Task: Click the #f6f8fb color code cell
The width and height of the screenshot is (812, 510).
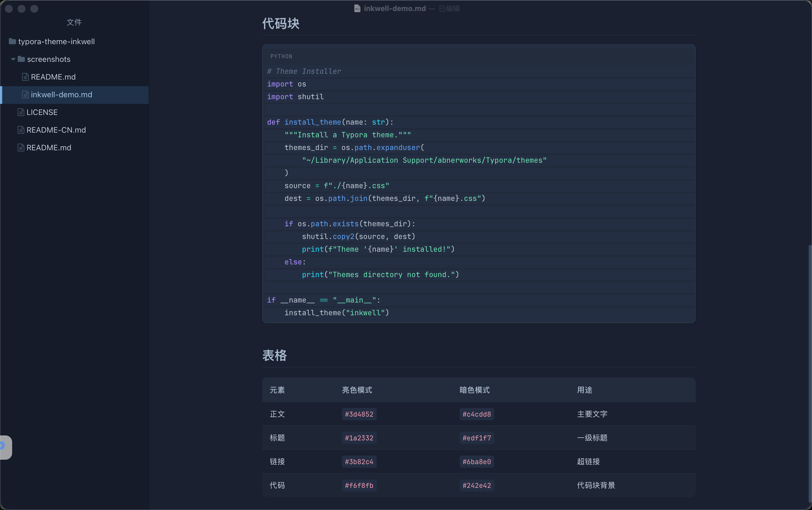Action: coord(359,485)
